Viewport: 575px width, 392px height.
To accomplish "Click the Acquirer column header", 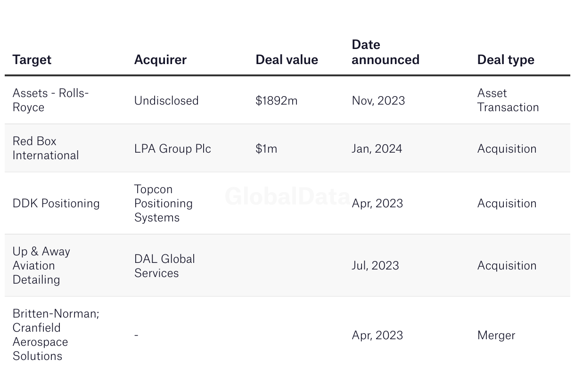I will (x=160, y=60).
